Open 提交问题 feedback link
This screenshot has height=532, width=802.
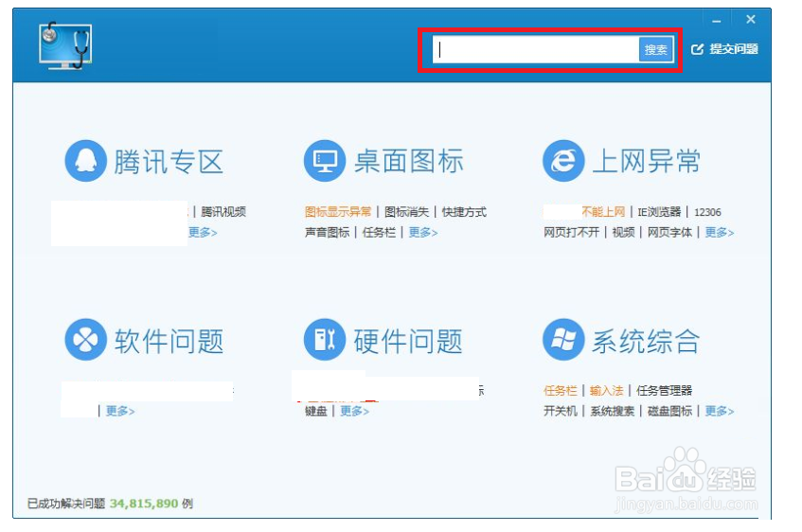point(733,49)
